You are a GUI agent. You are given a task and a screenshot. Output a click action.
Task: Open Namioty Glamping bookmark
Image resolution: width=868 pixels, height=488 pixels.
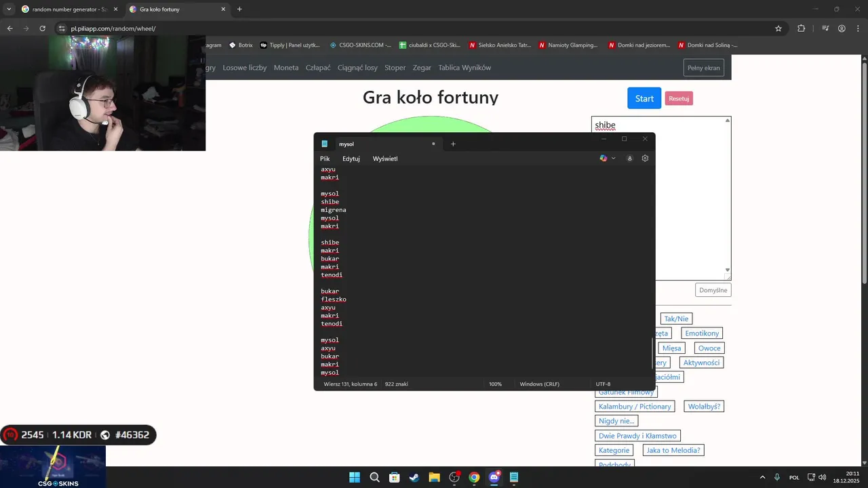click(568, 45)
